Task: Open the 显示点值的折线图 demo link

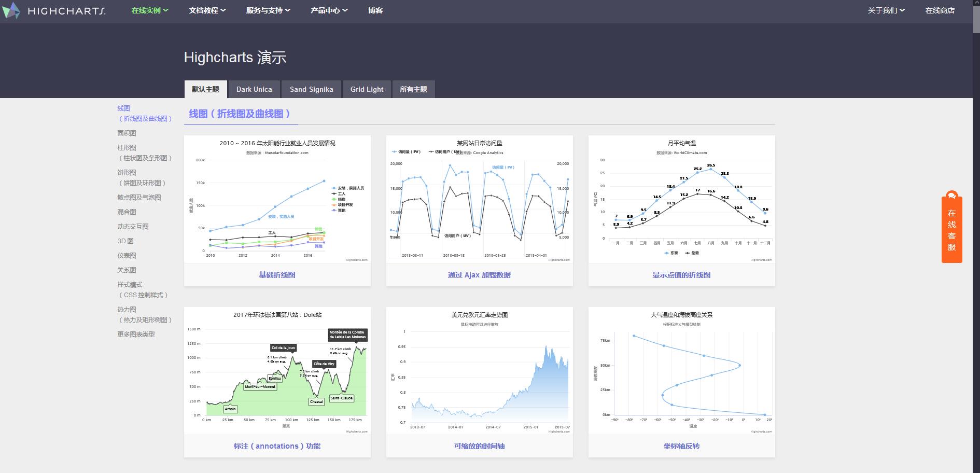Action: coord(681,275)
